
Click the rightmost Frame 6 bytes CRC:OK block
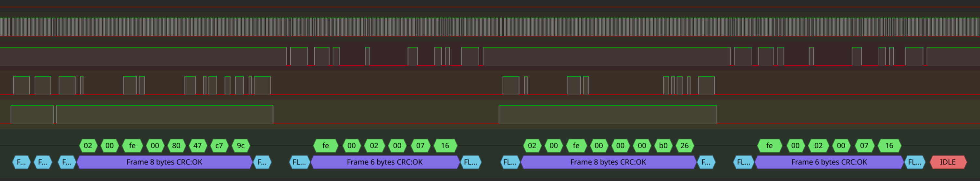[829, 162]
